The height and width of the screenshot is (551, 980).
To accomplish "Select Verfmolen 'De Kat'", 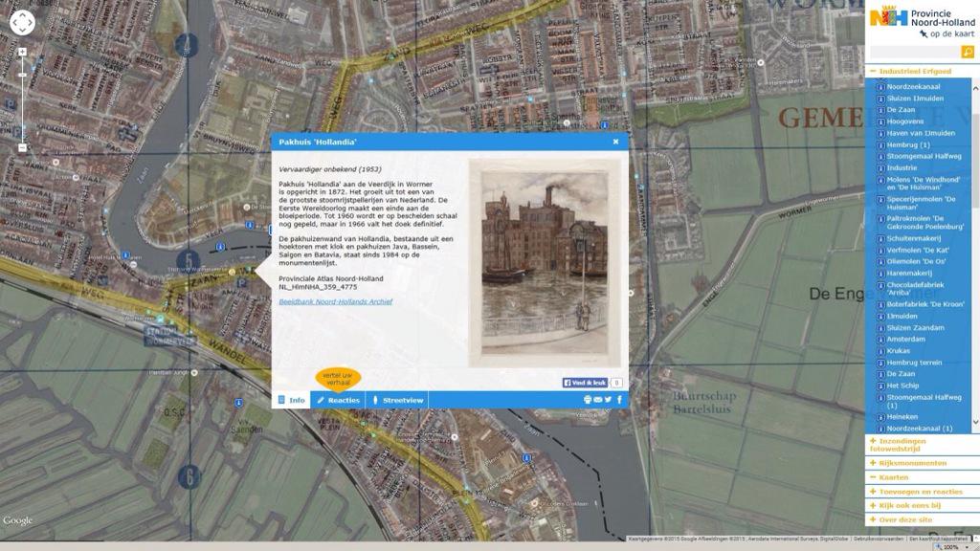I will click(918, 250).
